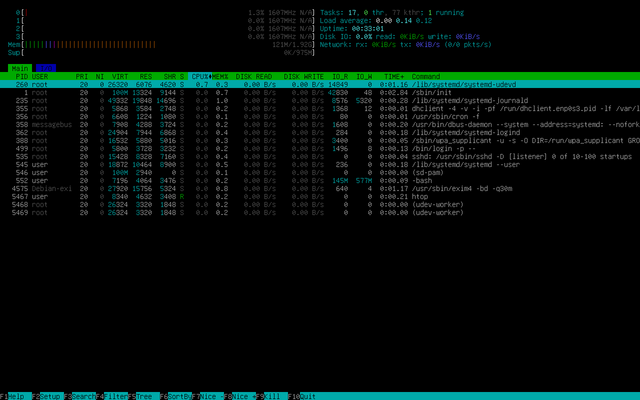Open F1 Help in the bottom bar
640x400 pixels.
point(16,396)
